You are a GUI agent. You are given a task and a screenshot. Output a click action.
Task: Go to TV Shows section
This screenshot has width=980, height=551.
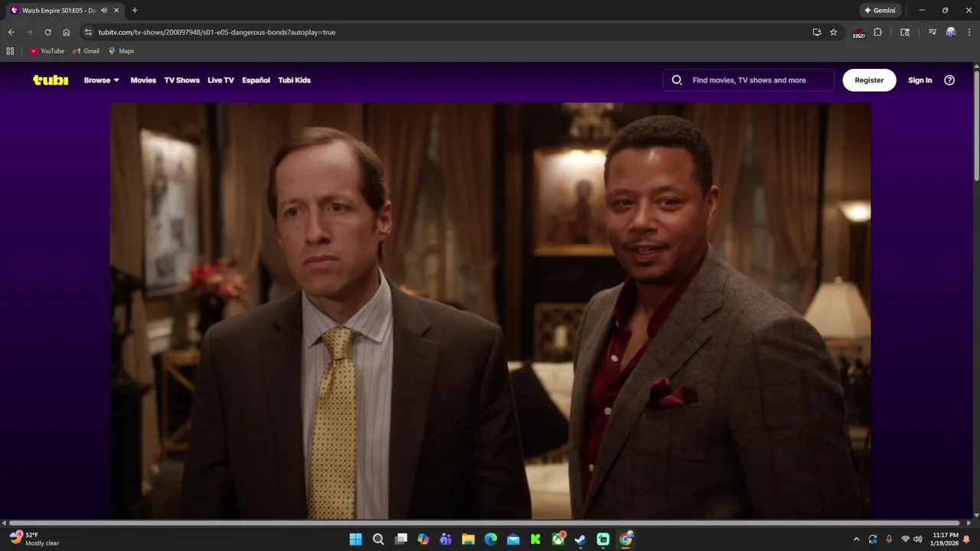coord(181,80)
